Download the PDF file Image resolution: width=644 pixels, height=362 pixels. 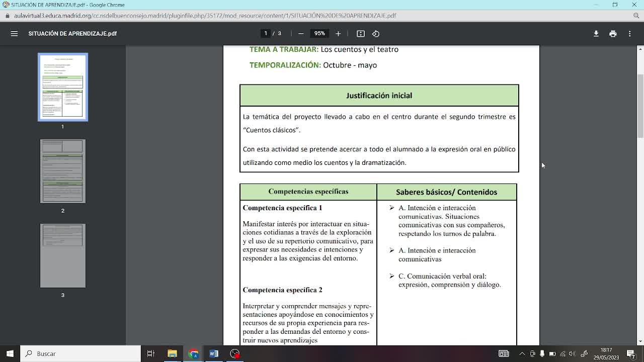(596, 34)
